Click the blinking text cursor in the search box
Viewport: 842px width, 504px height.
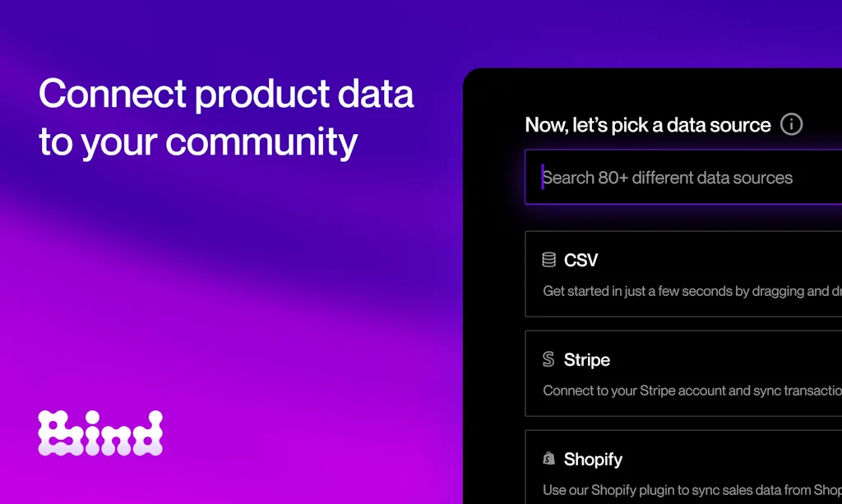click(x=543, y=177)
